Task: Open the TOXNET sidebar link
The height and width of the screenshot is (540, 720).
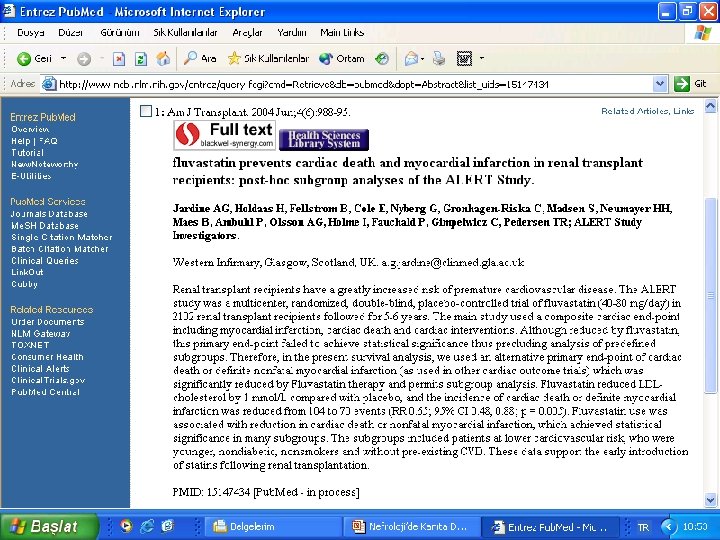Action: (30, 345)
